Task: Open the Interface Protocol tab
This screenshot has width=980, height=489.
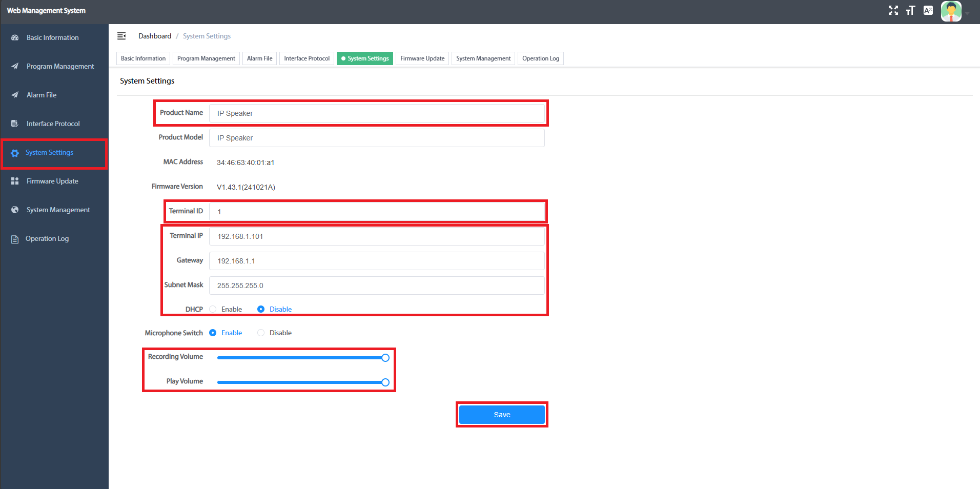Action: click(307, 58)
